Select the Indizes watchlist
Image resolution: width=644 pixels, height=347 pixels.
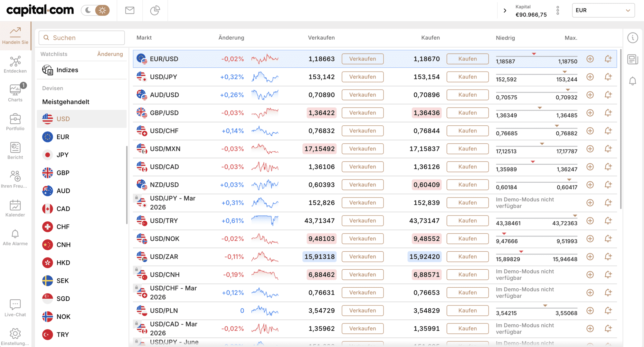coord(67,70)
